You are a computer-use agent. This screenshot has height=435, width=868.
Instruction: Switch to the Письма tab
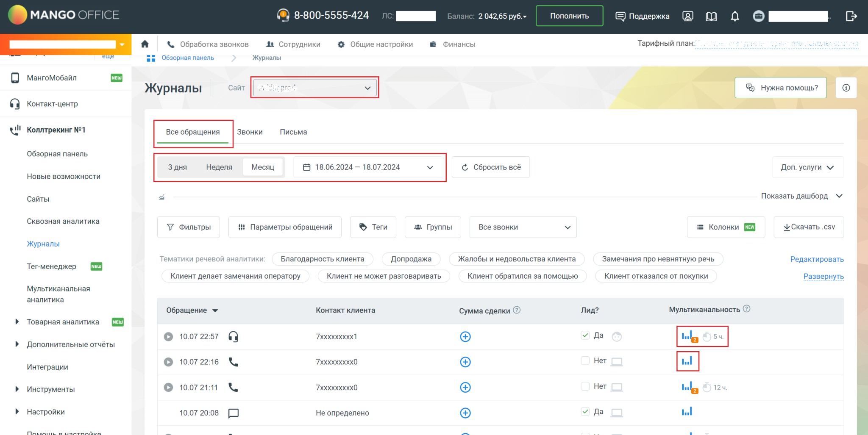(293, 132)
